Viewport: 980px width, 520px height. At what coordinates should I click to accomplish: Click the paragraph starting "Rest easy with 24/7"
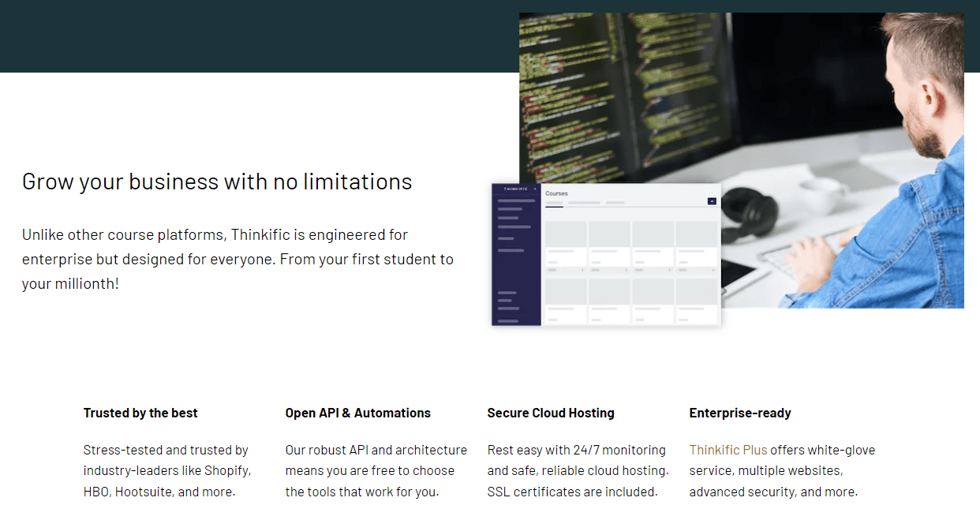click(x=578, y=471)
